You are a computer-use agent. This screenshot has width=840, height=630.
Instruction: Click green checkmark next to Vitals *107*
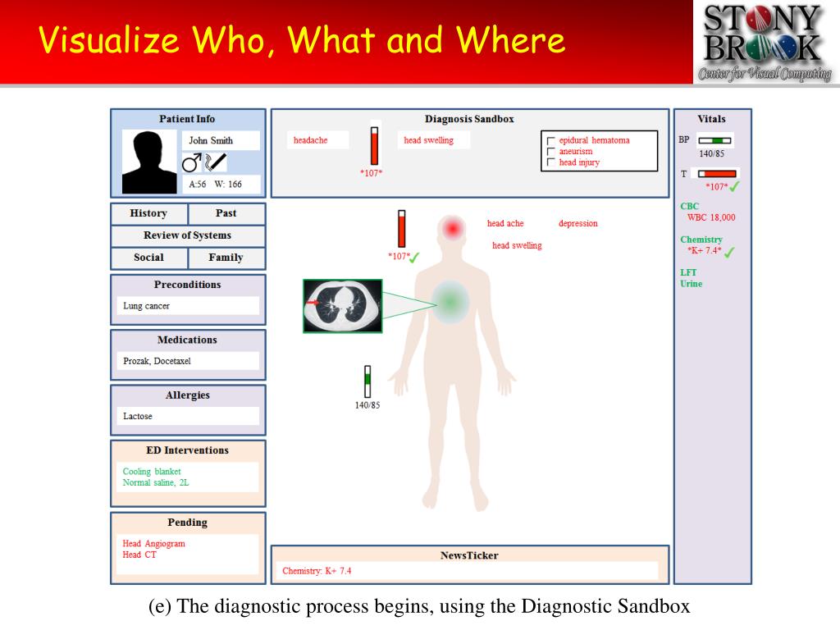734,186
